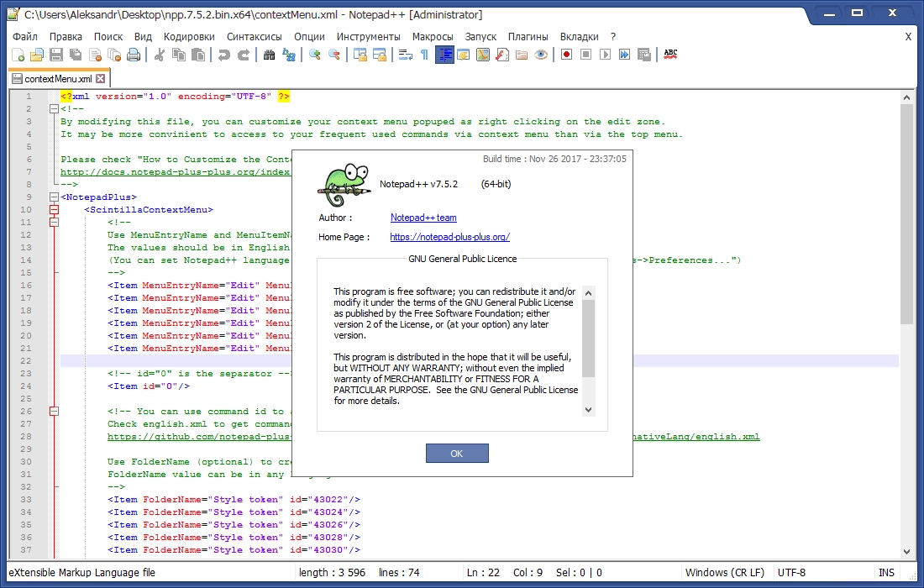Collapse the comment fold on line 11
Screen dimensions: 924x588
tap(54, 222)
